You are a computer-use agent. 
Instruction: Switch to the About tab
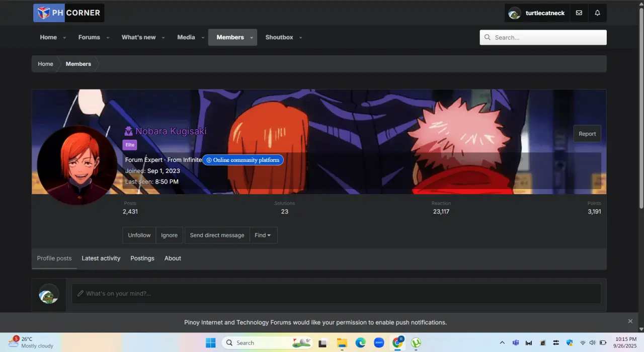(x=173, y=258)
